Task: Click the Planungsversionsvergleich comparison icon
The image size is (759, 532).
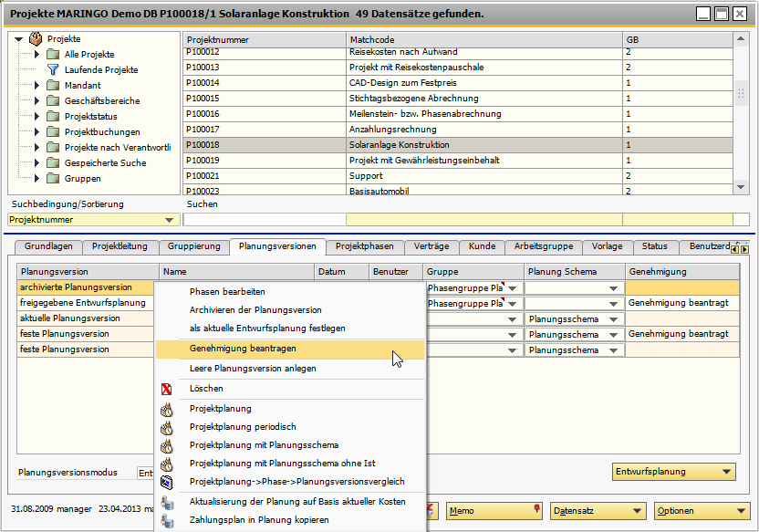Action: (167, 482)
